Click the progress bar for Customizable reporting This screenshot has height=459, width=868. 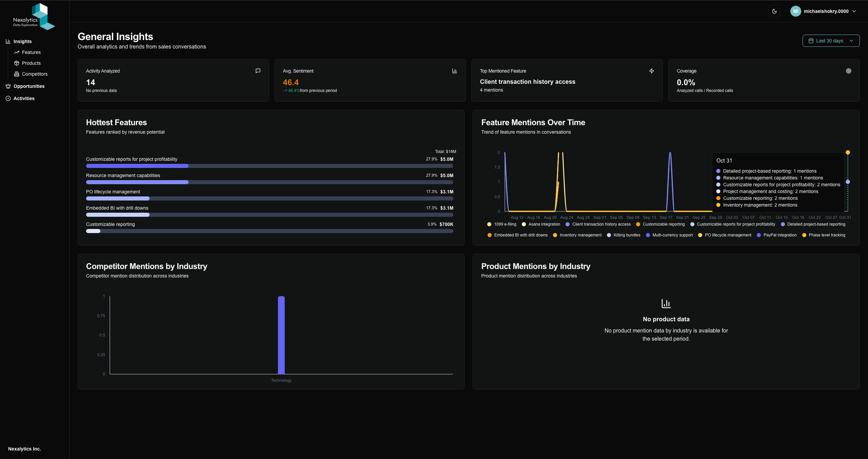[x=270, y=231]
